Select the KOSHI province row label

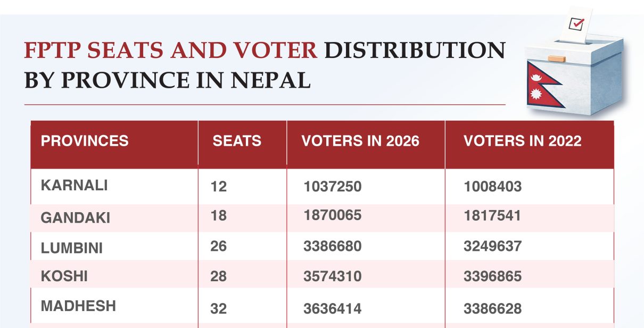pos(64,276)
